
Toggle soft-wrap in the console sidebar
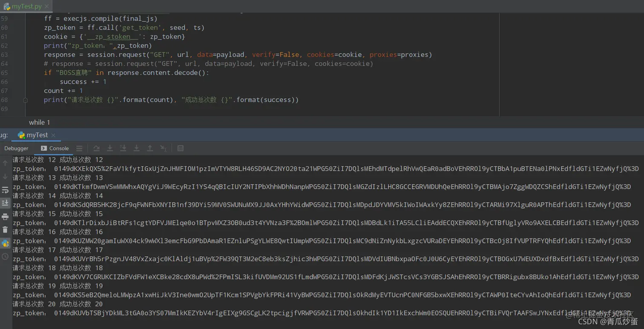click(x=5, y=190)
